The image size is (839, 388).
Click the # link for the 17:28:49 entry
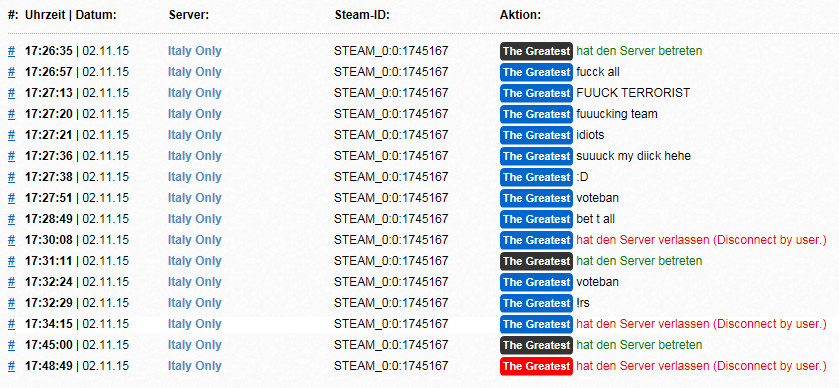click(11, 219)
